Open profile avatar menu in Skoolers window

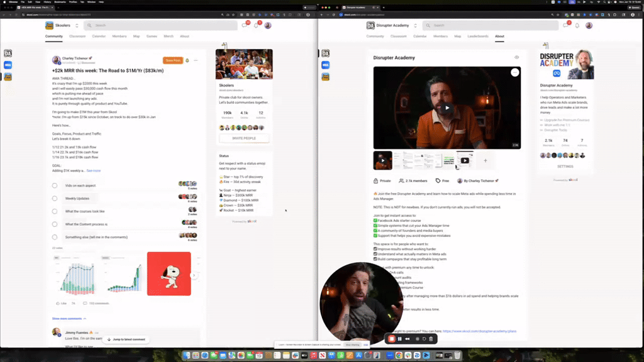pos(268,25)
